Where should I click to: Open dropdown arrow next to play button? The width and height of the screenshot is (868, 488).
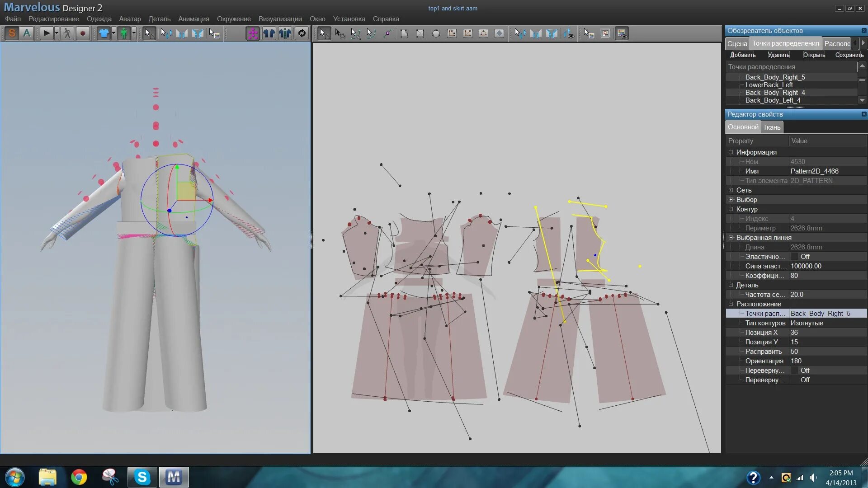(x=57, y=33)
